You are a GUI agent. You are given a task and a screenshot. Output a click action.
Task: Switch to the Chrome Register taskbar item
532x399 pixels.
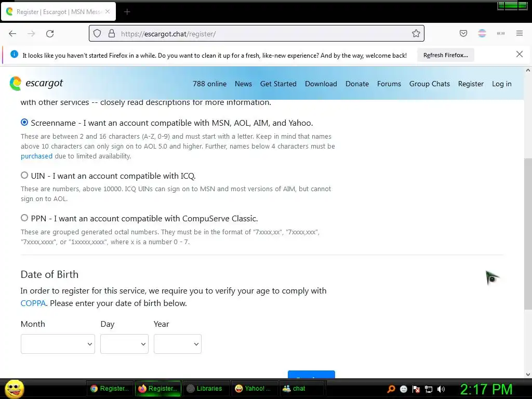[x=110, y=389]
